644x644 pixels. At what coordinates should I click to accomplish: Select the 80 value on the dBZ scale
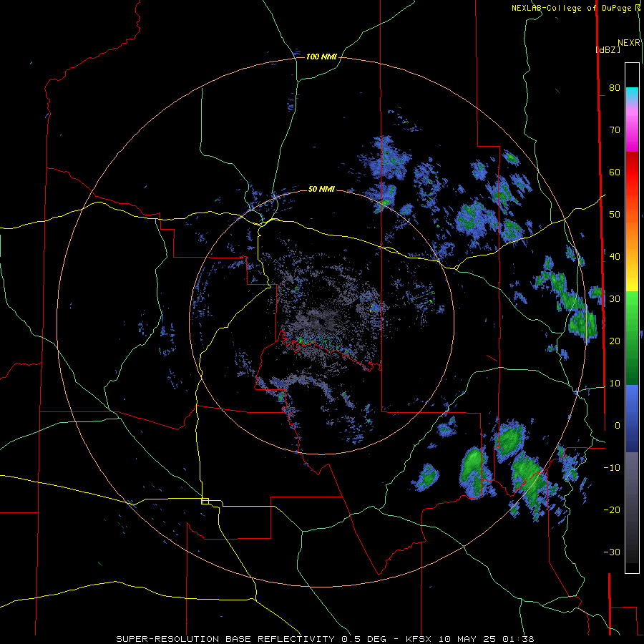615,87
